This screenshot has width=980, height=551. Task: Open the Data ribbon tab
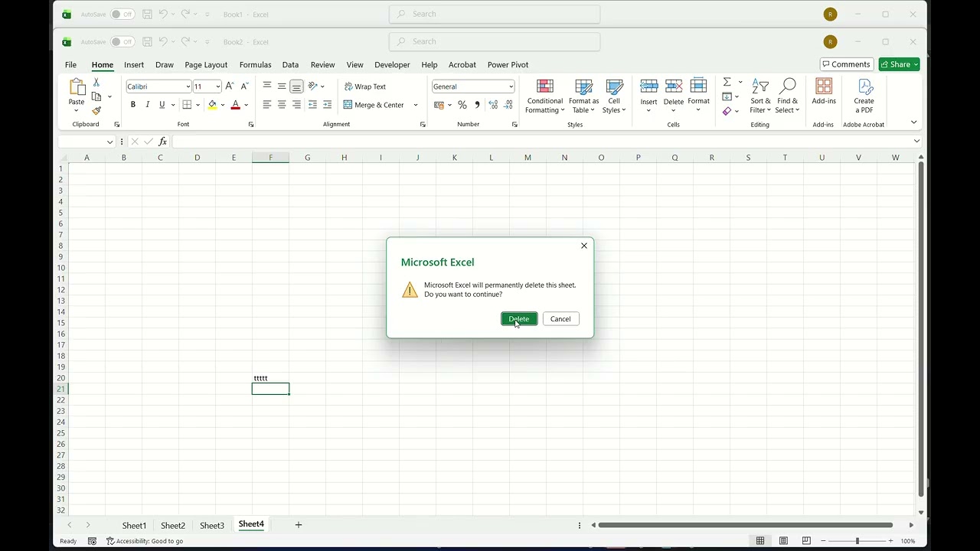[x=290, y=65]
